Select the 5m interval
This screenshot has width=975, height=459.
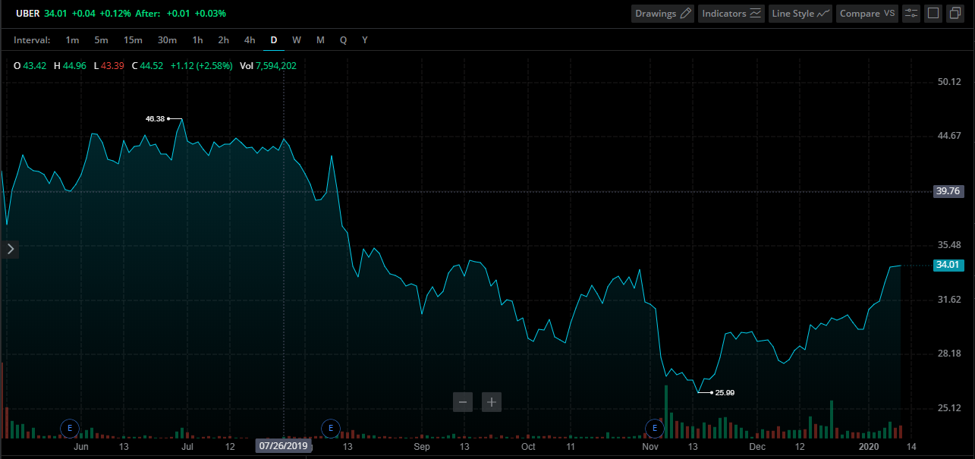[x=101, y=40]
